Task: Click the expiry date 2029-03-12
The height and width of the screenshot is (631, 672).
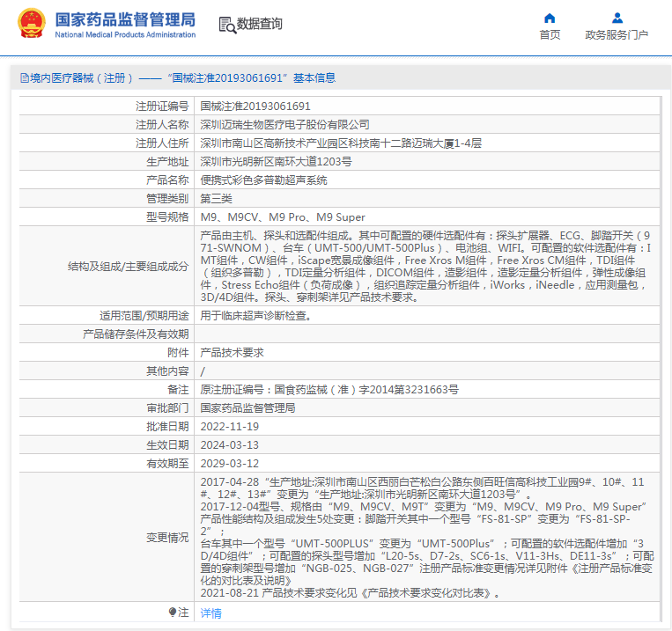Action: coord(230,463)
